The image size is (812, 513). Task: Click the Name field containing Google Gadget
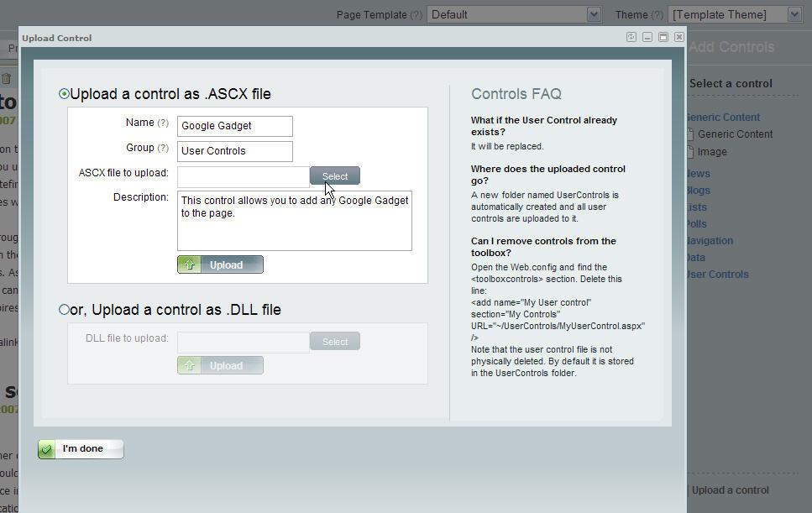pos(234,126)
